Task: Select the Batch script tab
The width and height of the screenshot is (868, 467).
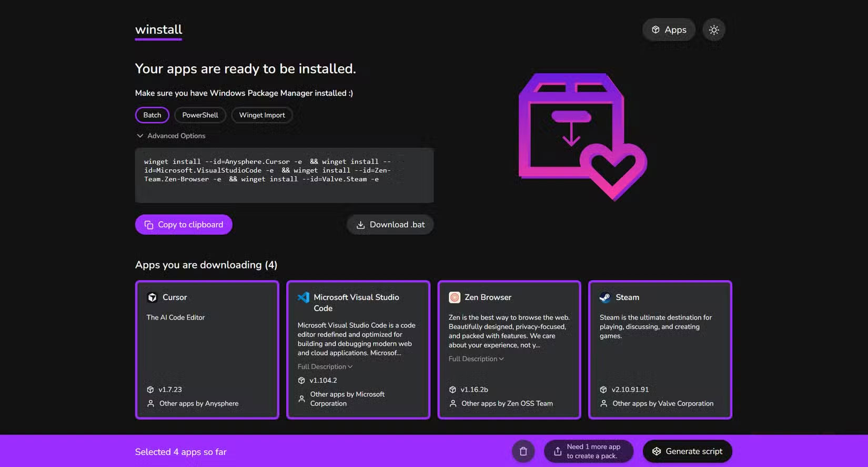Action: 152,115
